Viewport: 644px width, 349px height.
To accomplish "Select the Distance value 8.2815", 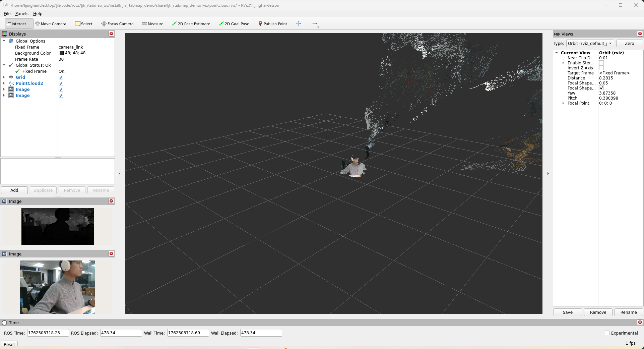I will coord(606,78).
